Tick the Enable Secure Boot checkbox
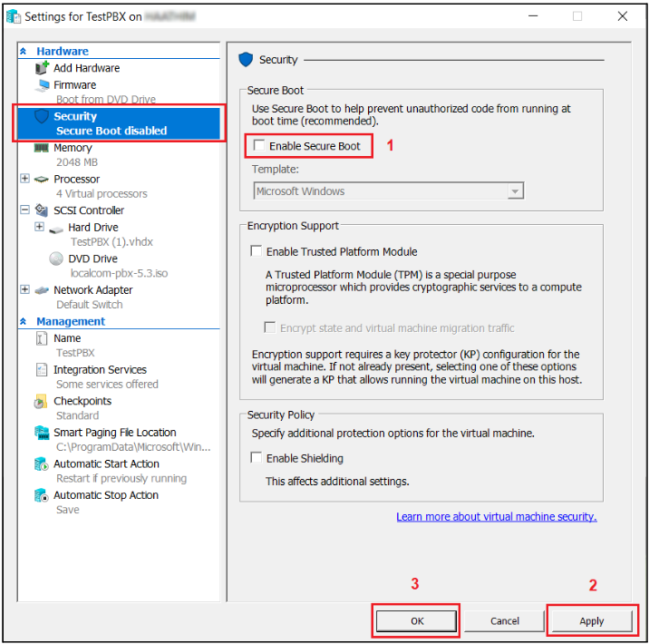The height and width of the screenshot is (644, 649). (x=259, y=146)
